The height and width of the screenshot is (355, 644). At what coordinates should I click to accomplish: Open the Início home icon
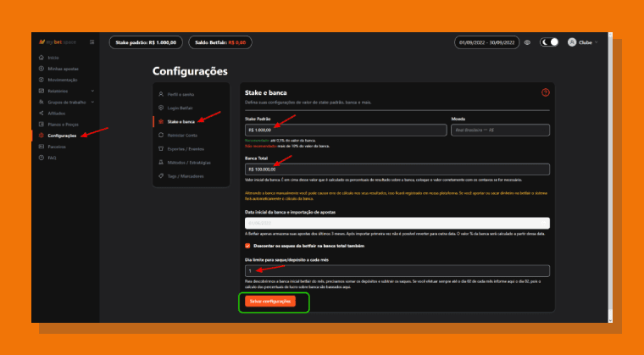tap(41, 58)
